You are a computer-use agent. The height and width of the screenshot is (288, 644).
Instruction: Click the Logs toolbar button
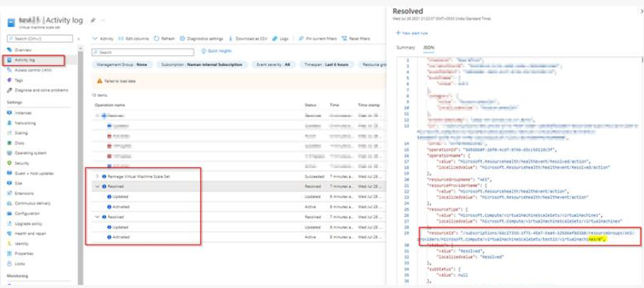(x=281, y=39)
